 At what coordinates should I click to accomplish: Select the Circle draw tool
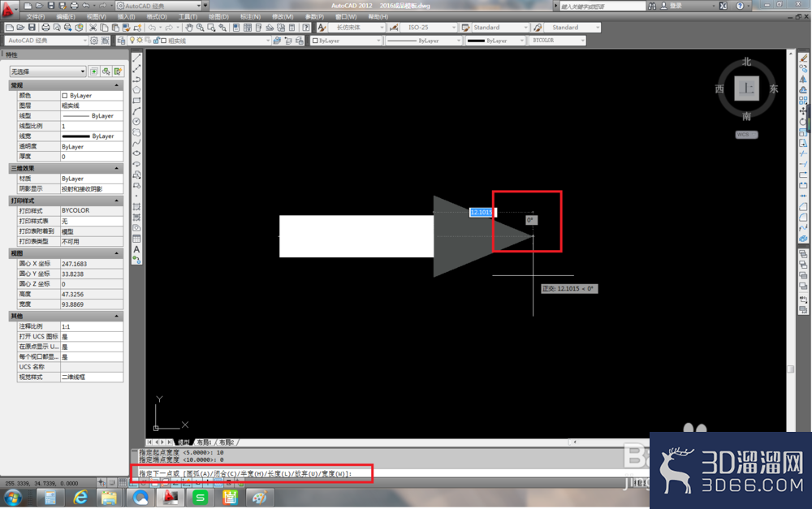tap(136, 121)
